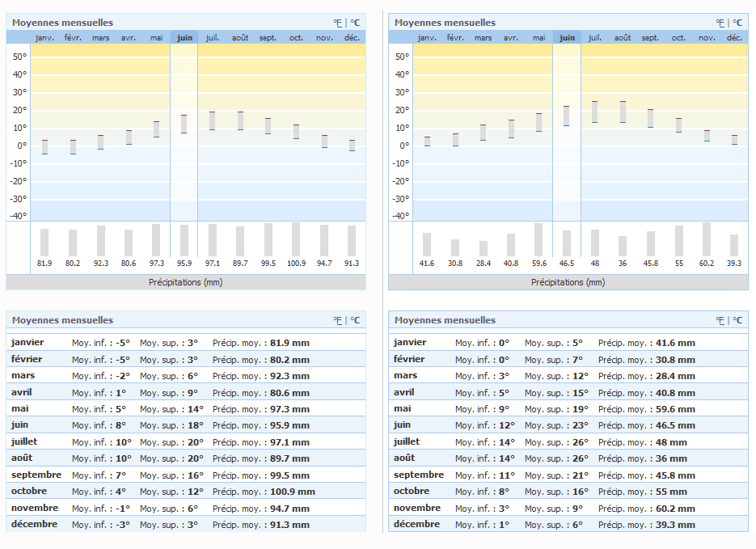Pick the oct. tab in the left chart
The width and height of the screenshot is (756, 549).
(296, 37)
